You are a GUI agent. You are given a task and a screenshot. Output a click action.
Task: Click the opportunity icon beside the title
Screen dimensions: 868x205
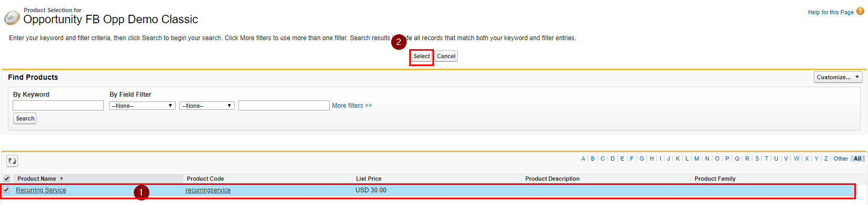[12, 18]
